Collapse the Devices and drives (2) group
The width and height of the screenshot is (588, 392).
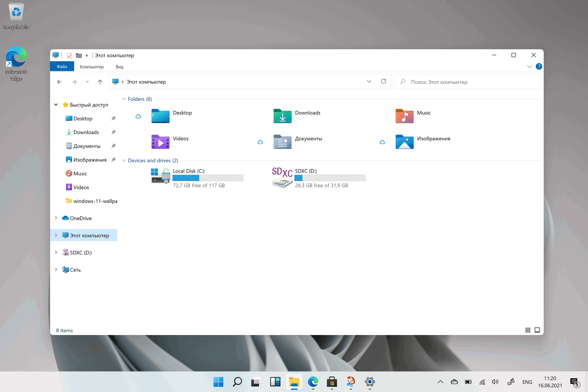point(124,160)
